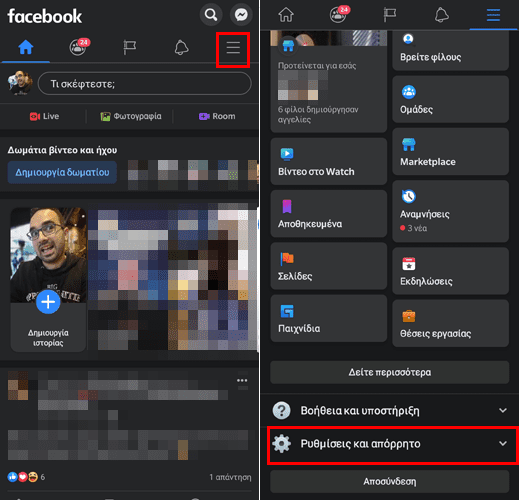Open Marketplace shortcut card

pyautogui.click(x=451, y=152)
